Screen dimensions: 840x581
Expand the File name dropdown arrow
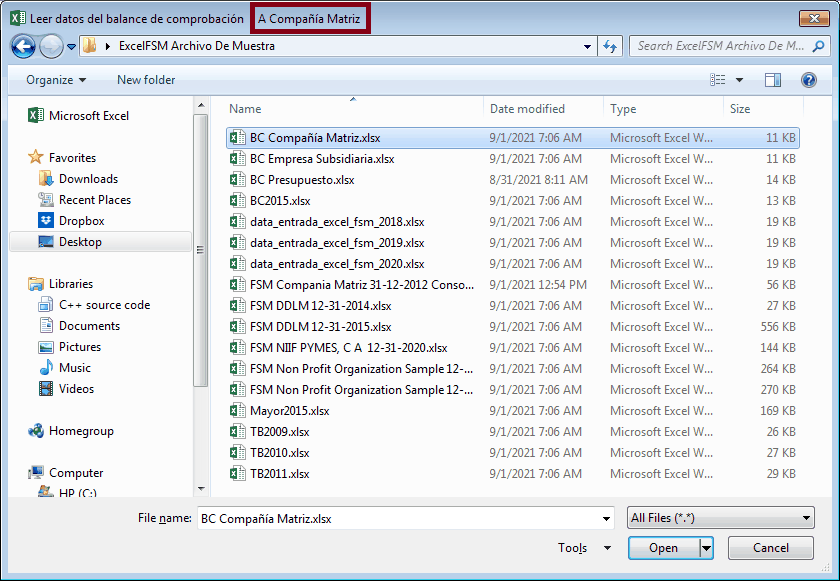[606, 518]
